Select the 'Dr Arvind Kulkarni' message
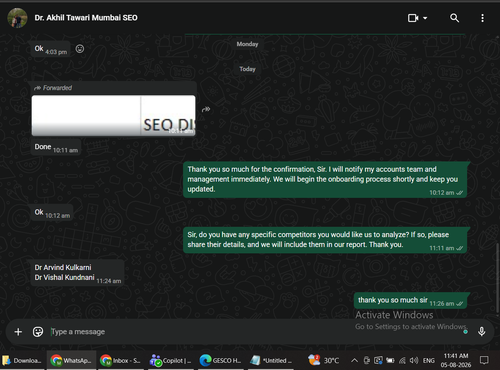This screenshot has width=500, height=370. 77,273
